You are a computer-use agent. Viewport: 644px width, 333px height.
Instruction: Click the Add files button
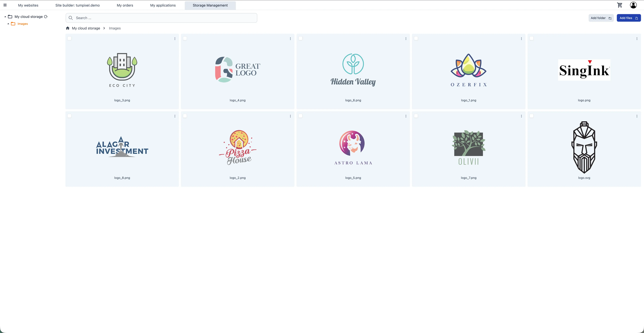(629, 18)
